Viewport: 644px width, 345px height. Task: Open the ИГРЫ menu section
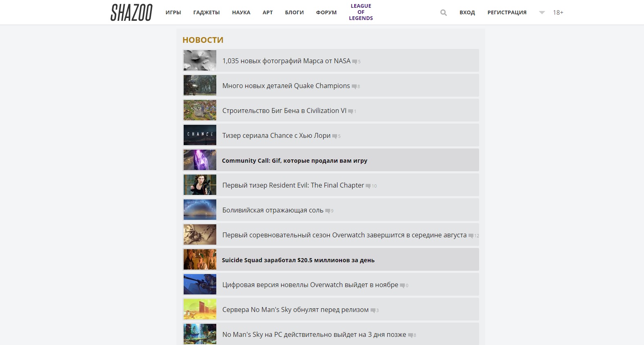[173, 13]
